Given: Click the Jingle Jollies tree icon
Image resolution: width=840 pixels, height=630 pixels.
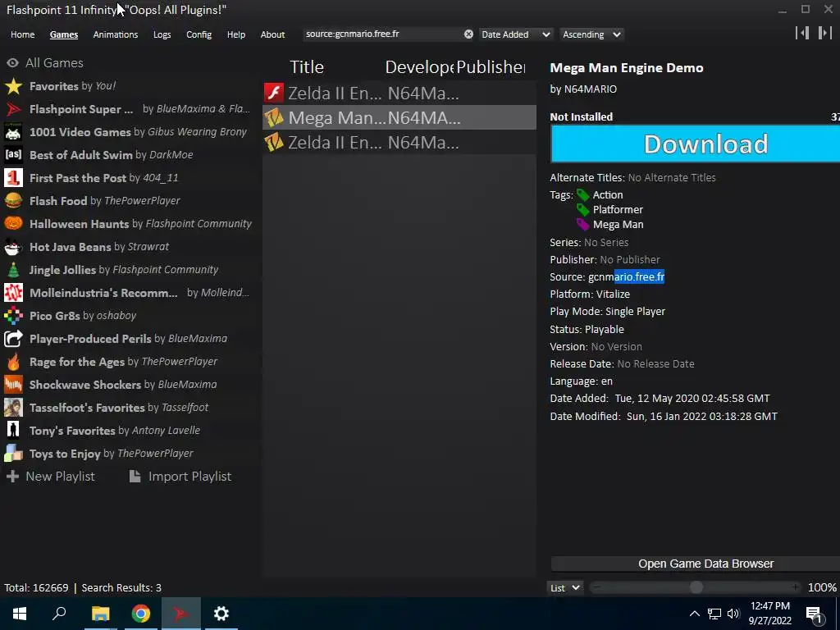Looking at the screenshot, I should coord(13,270).
